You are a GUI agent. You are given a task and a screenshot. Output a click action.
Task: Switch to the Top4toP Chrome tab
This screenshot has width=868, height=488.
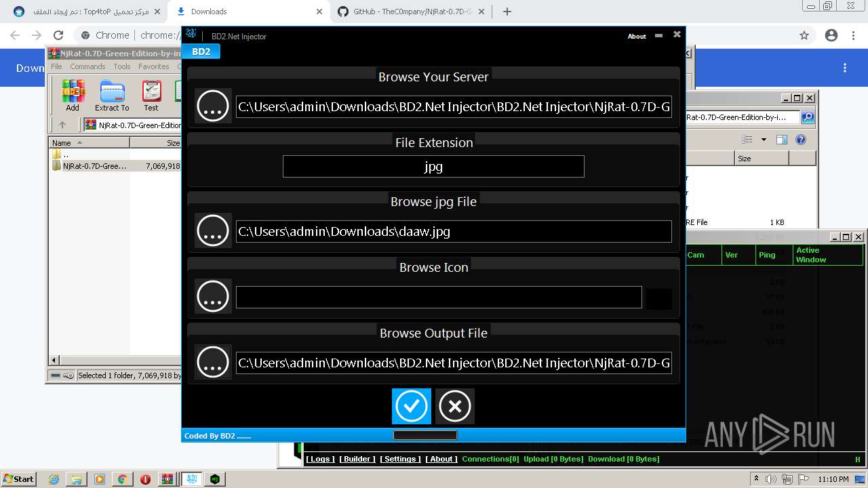coord(87,12)
